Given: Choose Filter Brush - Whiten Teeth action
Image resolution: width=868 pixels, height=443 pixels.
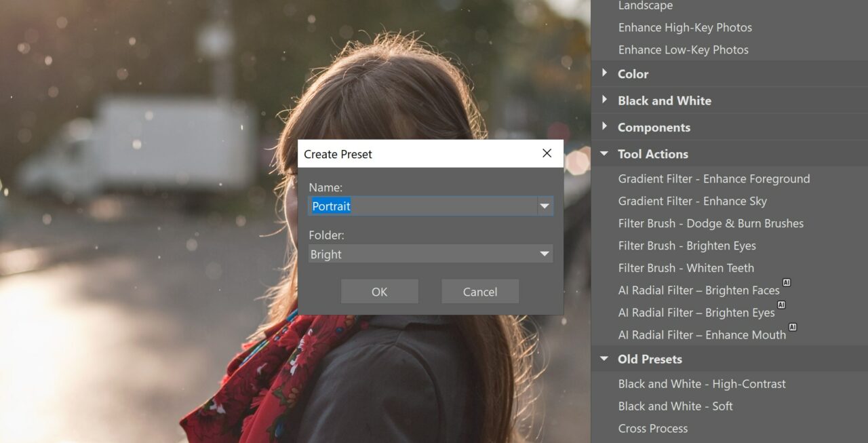Looking at the screenshot, I should 686,268.
